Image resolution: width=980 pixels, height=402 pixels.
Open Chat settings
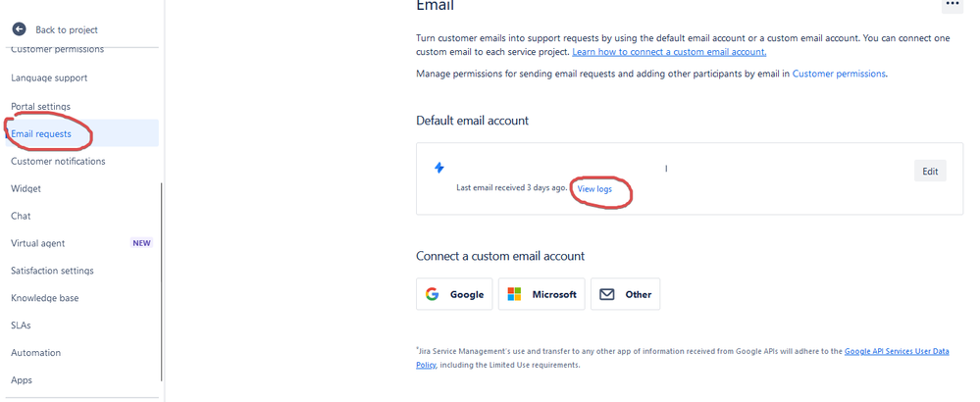(21, 216)
